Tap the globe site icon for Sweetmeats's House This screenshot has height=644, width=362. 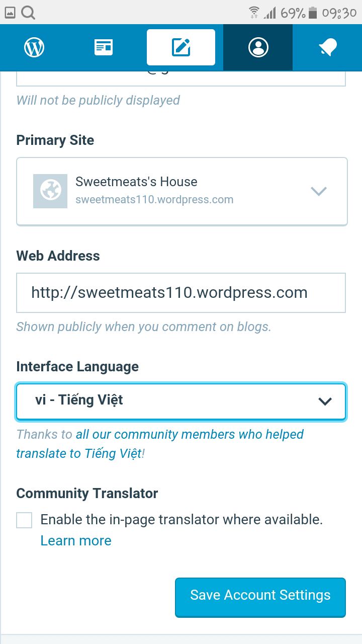tap(50, 191)
